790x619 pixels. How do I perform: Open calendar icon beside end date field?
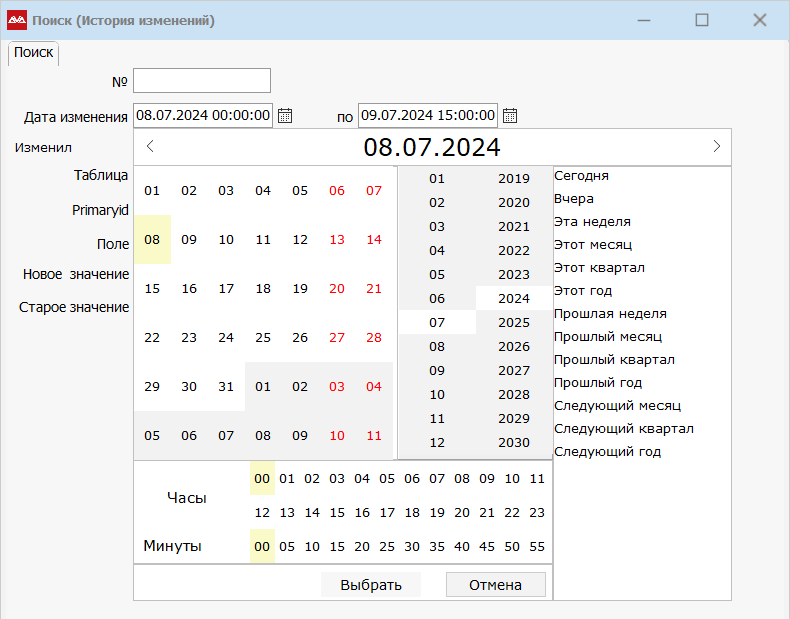click(510, 116)
